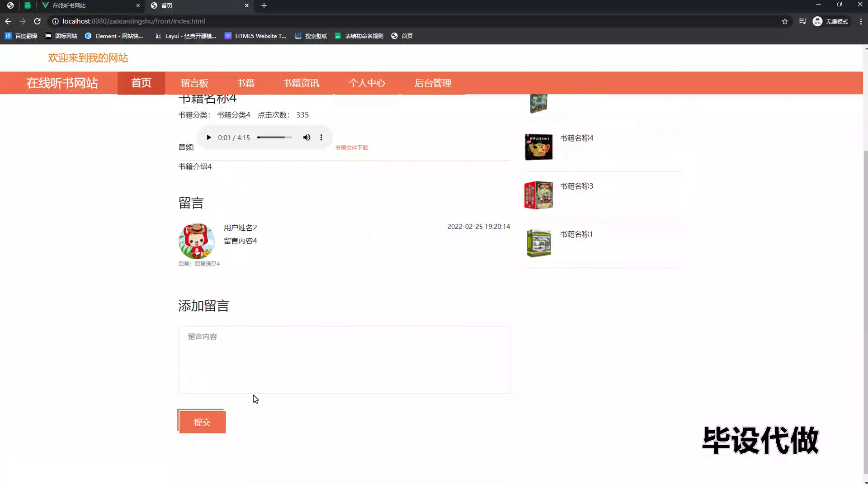Open 后台管理 navigation item
Image resolution: width=868 pixels, height=485 pixels.
pyautogui.click(x=433, y=83)
